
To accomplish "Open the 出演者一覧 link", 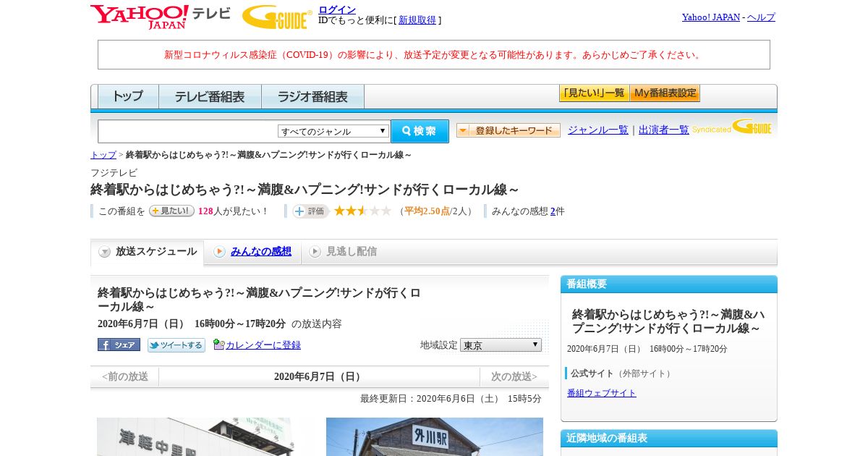I will 664,130.
